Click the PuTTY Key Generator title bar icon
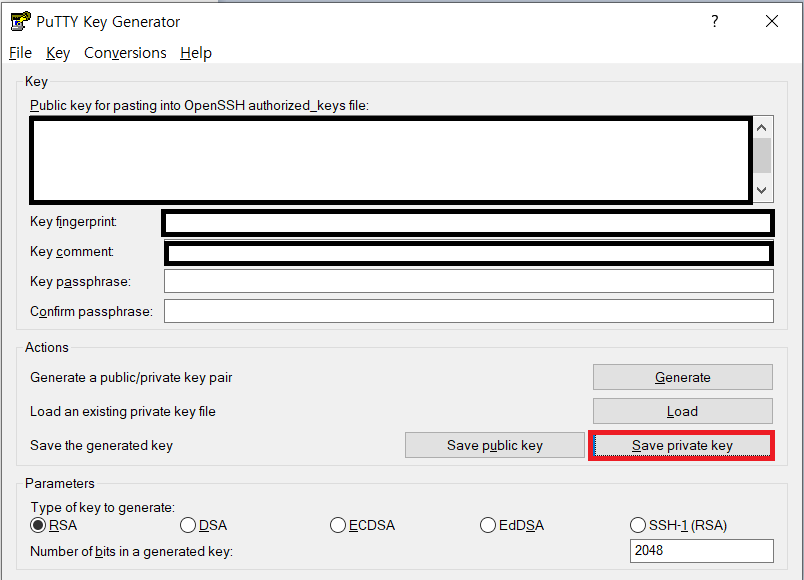 pyautogui.click(x=20, y=22)
